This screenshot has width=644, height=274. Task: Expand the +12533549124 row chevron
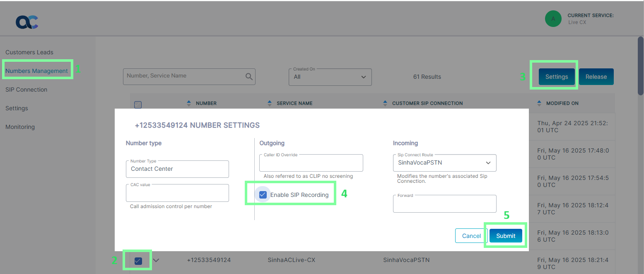pos(156,260)
